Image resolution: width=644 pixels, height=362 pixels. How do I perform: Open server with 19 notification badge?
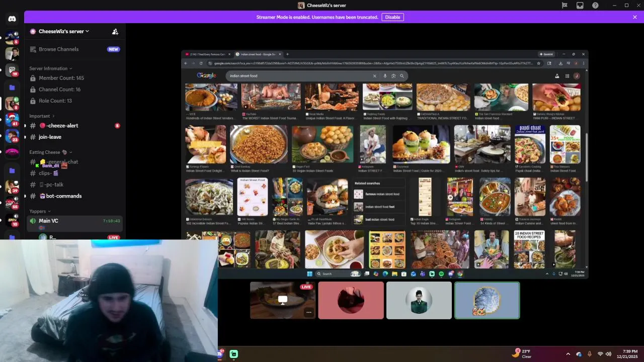[x=12, y=70]
